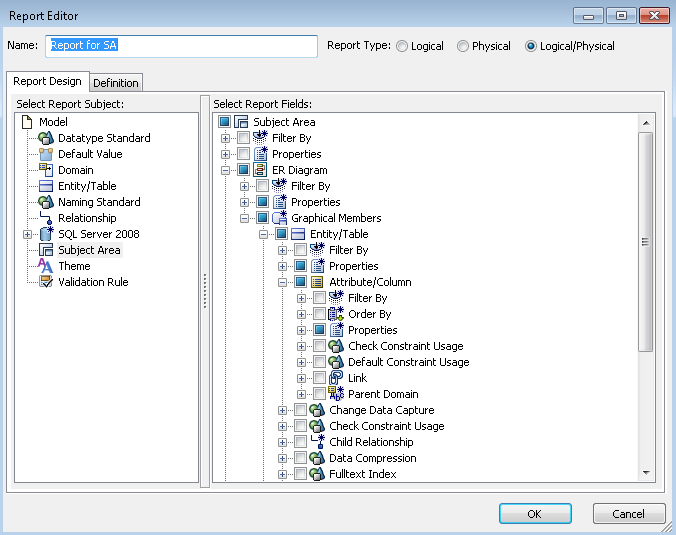Select the Logical report type radio button

(x=402, y=46)
